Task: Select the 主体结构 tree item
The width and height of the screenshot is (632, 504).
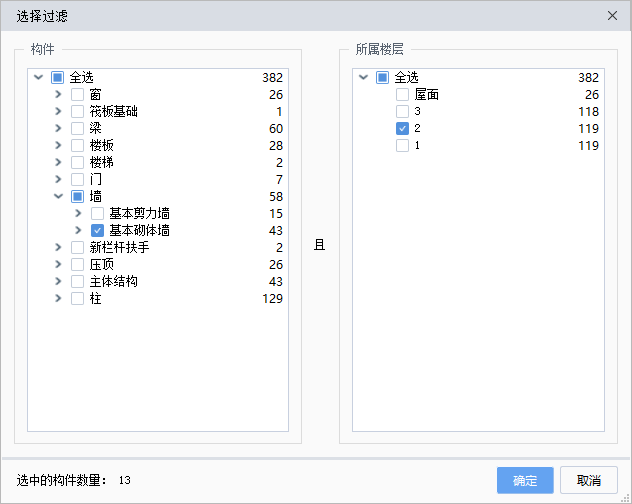Action: pyautogui.click(x=114, y=281)
